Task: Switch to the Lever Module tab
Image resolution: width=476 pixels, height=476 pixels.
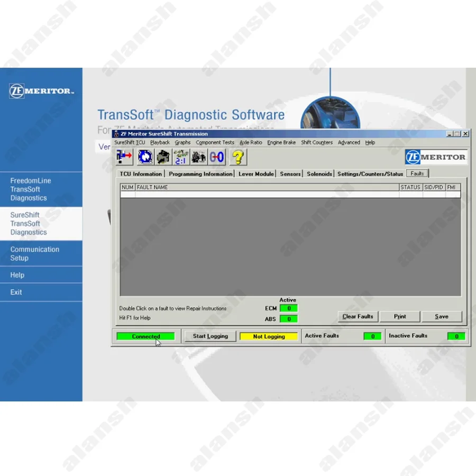Action: coord(256,174)
